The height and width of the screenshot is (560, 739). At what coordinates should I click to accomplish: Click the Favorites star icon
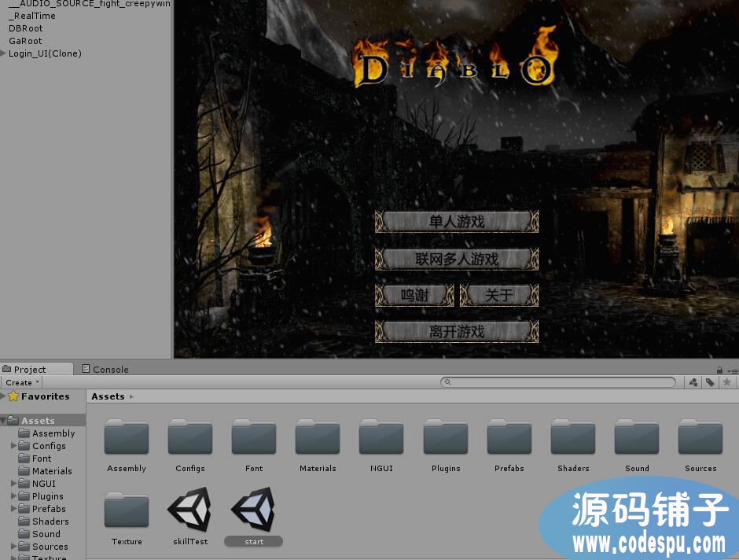(x=13, y=396)
